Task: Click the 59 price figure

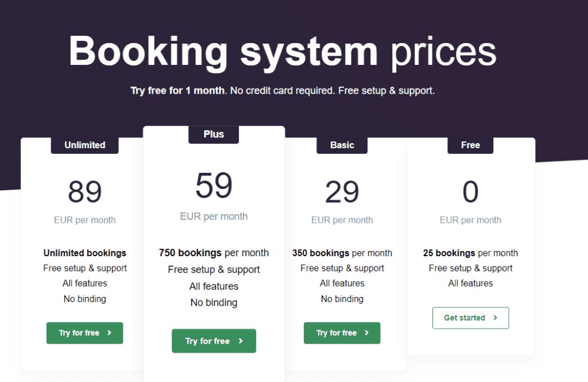Action: pos(214,185)
